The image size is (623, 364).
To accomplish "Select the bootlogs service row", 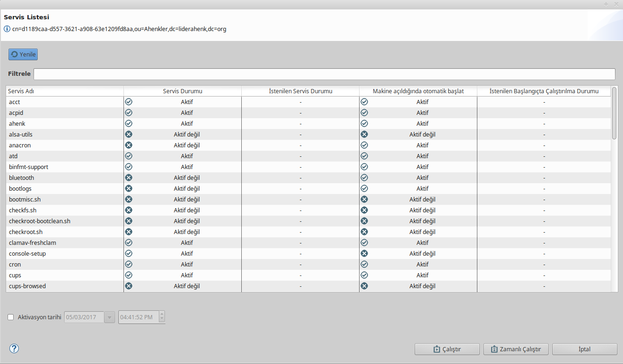I will (308, 188).
